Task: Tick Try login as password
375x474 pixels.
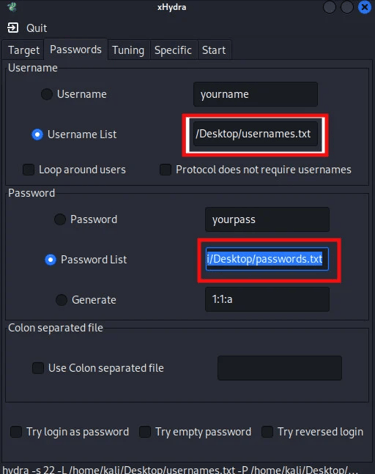Action: 16,432
